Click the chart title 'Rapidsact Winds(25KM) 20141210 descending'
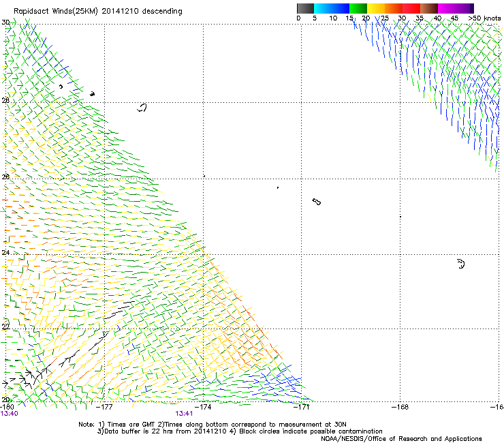The width and height of the screenshot is (504, 443). tap(98, 12)
